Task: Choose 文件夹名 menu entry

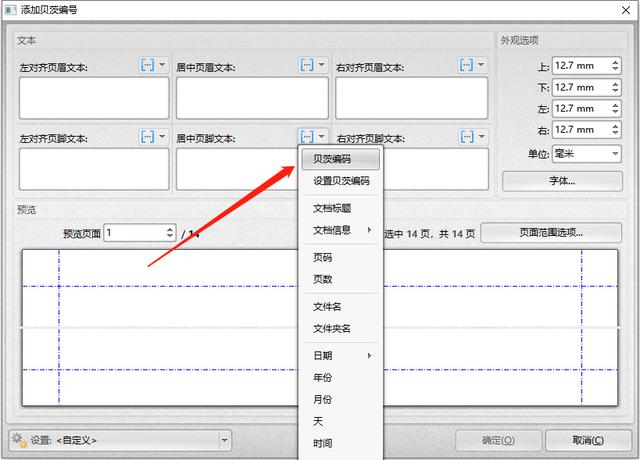Action: click(x=340, y=329)
